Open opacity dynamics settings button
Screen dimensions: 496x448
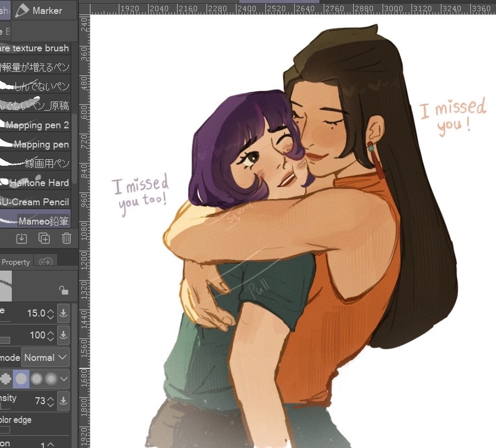click(x=63, y=335)
